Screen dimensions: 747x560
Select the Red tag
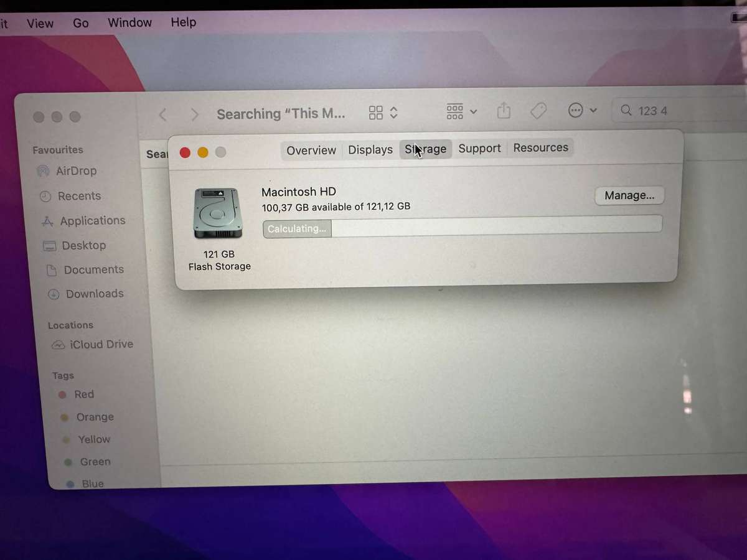coord(84,394)
